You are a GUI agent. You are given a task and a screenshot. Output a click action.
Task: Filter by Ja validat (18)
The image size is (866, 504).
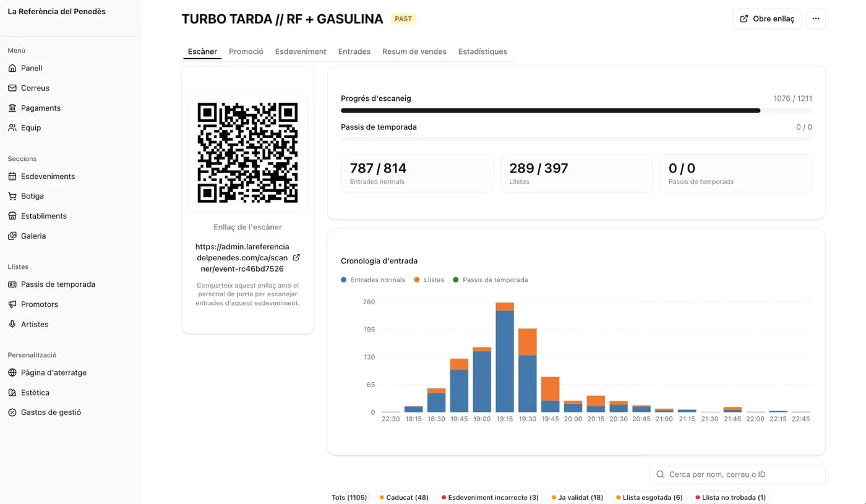(577, 497)
